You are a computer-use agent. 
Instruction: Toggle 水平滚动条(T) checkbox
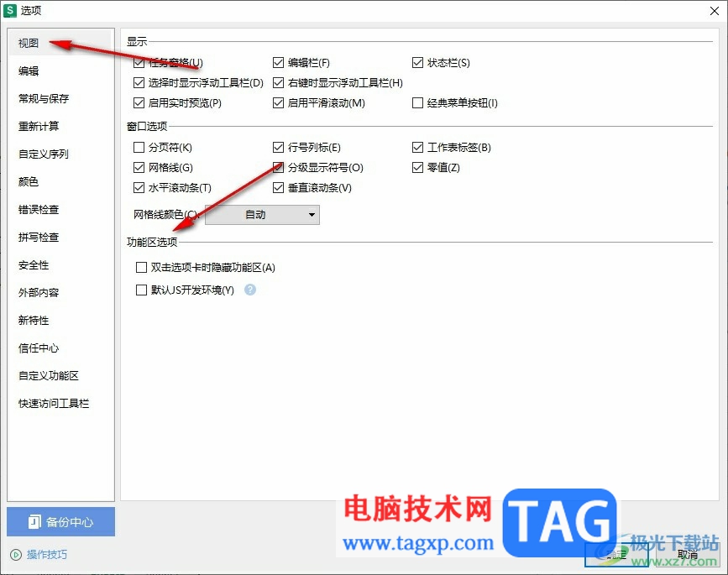[139, 187]
